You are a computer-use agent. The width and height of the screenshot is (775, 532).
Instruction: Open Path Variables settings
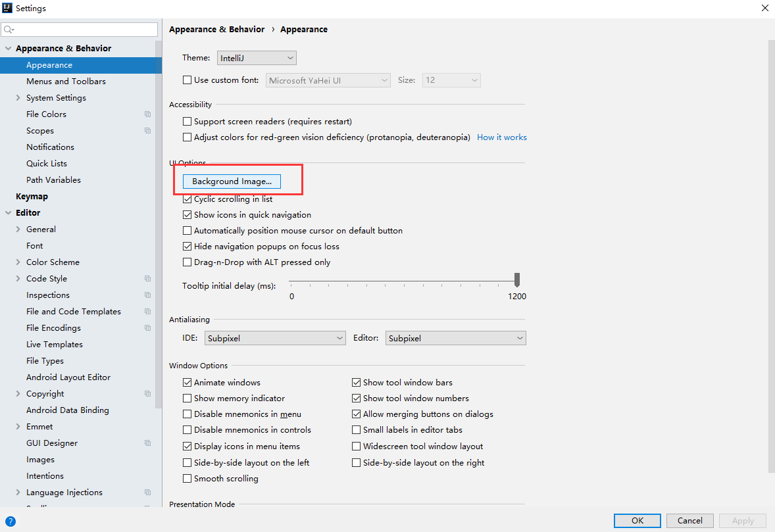click(53, 180)
